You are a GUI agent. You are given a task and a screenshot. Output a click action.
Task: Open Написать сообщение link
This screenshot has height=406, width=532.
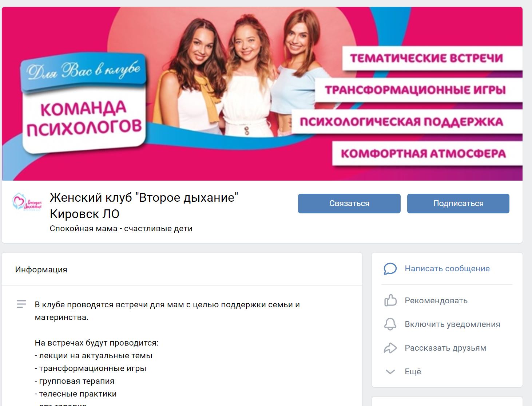447,268
